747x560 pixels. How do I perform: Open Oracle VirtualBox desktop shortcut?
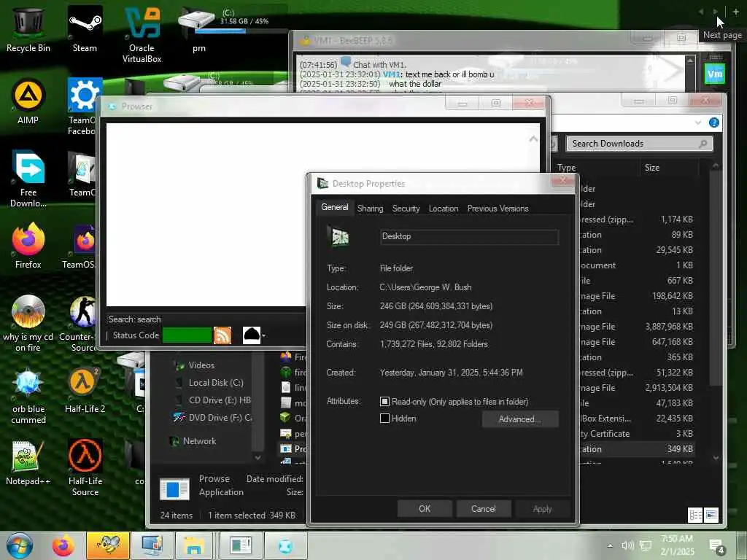coord(142,34)
